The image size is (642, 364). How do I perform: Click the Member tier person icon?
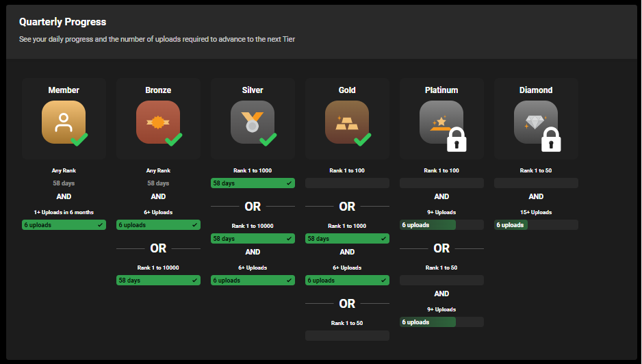(63, 122)
